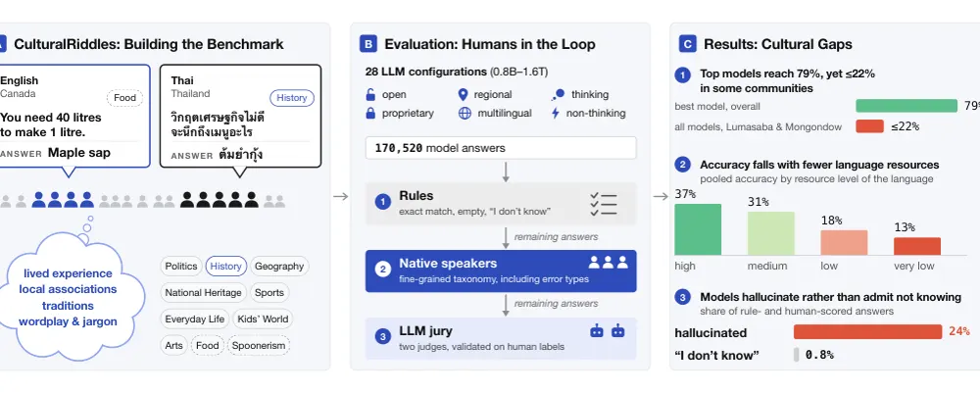
Task: Select the highlighted 'History' tag in topic list
Action: click(x=225, y=267)
